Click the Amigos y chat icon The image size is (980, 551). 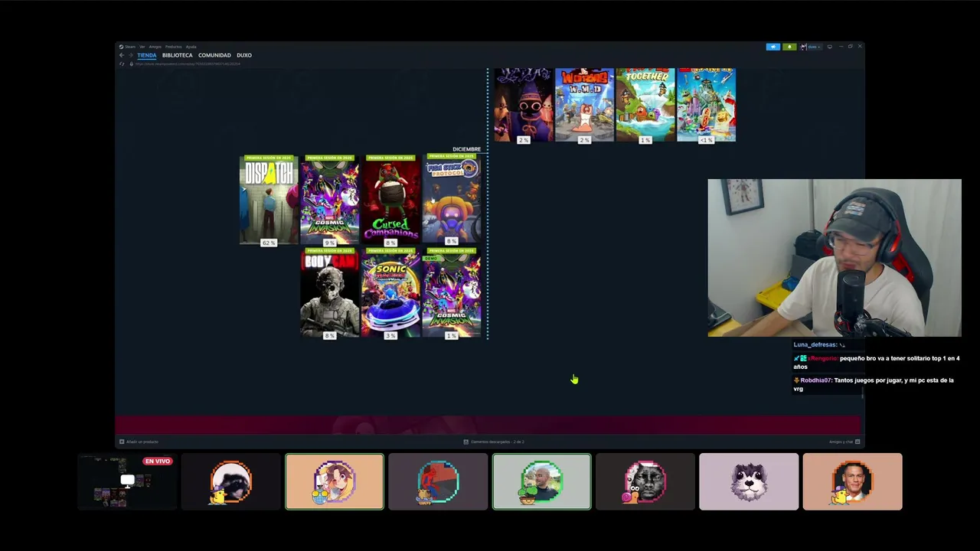point(857,442)
